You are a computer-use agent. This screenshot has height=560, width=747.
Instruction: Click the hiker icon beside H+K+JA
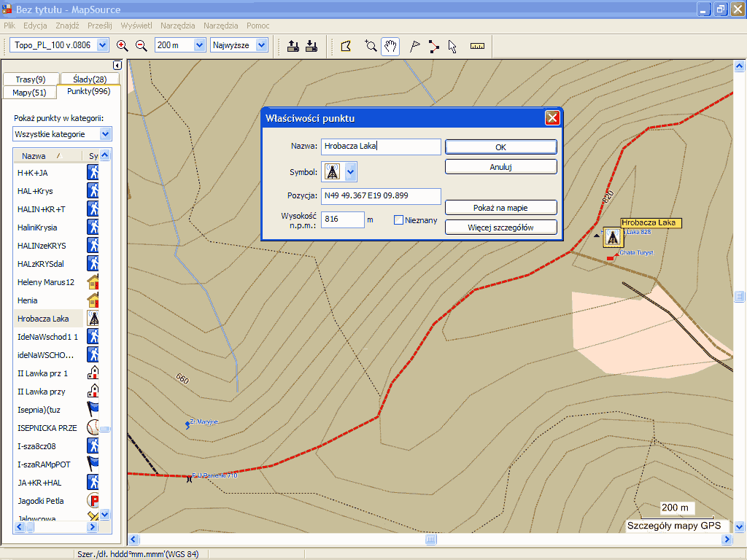(x=93, y=172)
